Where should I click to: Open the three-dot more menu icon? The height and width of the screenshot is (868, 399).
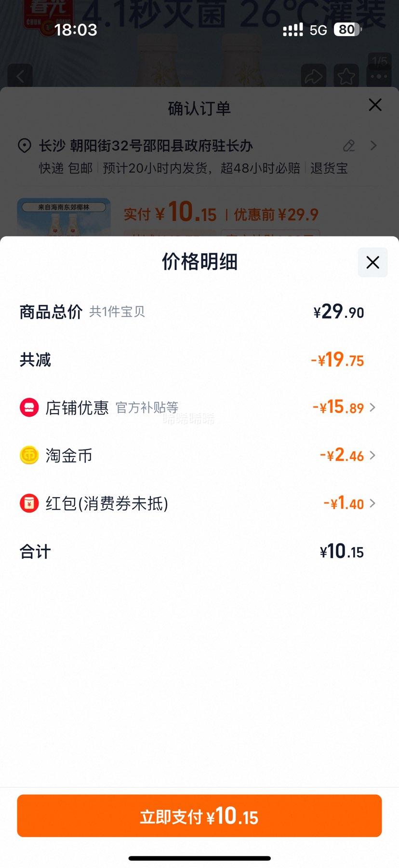[x=379, y=76]
